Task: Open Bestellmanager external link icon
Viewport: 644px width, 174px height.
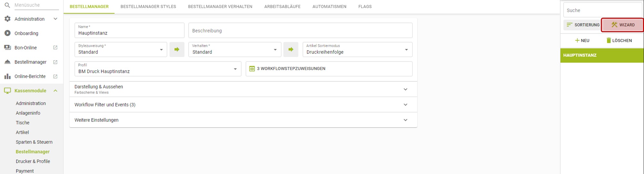Action: pos(55,62)
